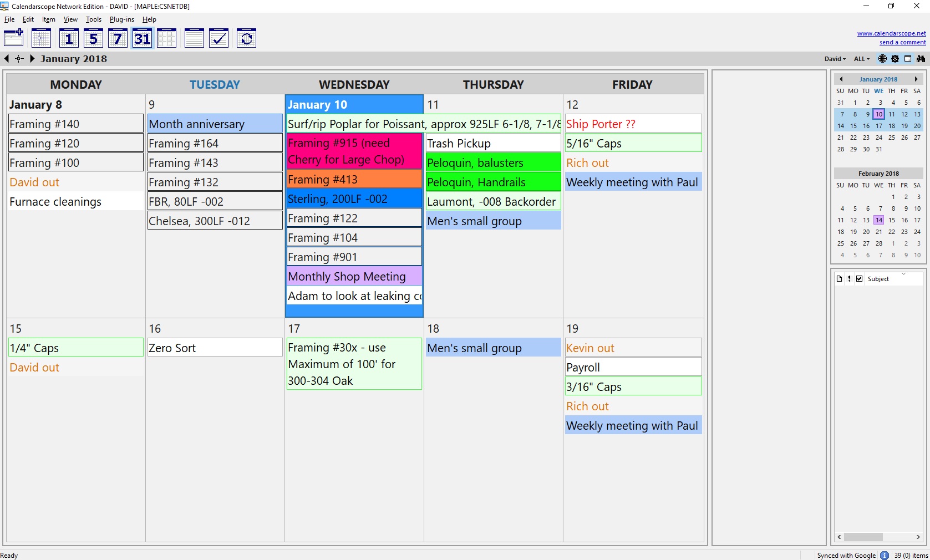The width and height of the screenshot is (930, 560).
Task: Click the Subject column header
Action: tap(878, 279)
